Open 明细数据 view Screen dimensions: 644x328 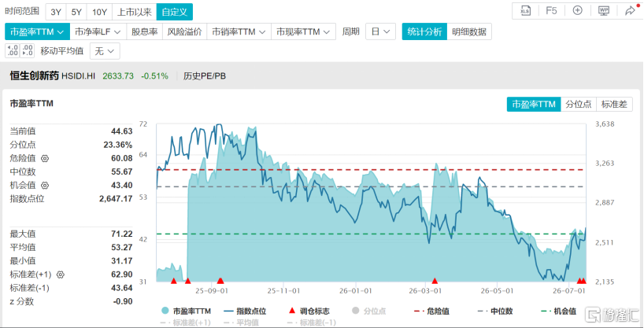pos(469,31)
